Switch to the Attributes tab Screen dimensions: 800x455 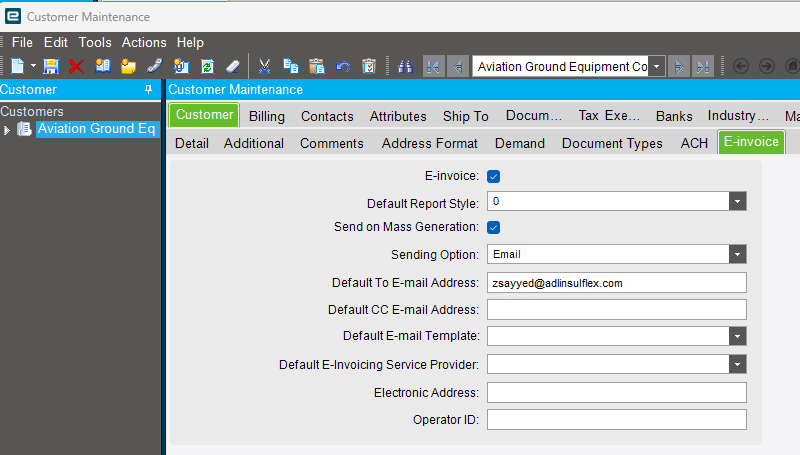coord(398,116)
